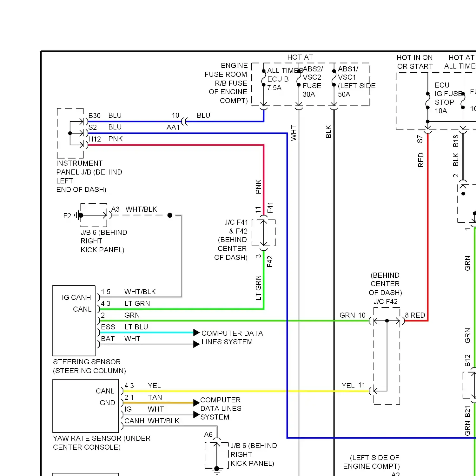Viewport: 476px width, 476px height.
Task: Click COMPUTER DATA LINES SYSTEM by yaw sensor
Action: [221, 408]
